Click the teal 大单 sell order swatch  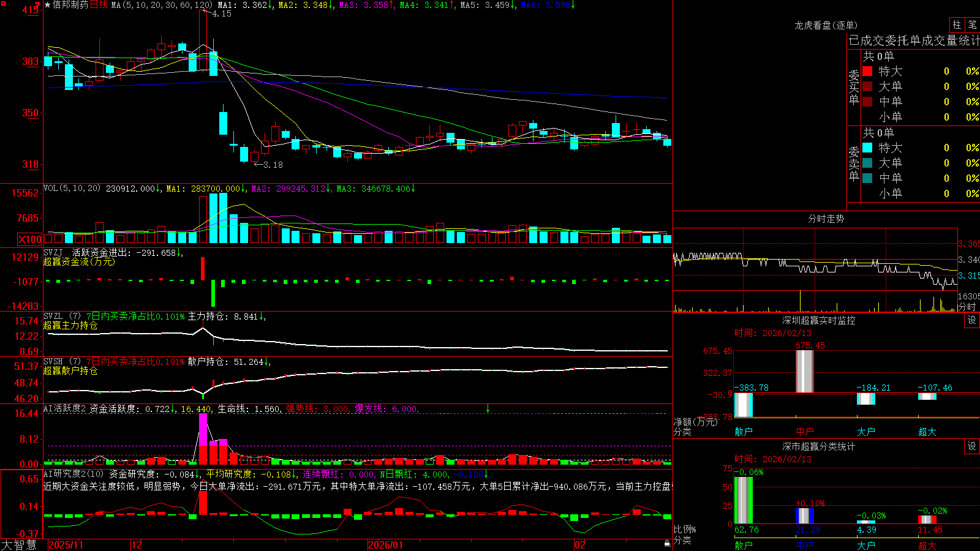[867, 163]
